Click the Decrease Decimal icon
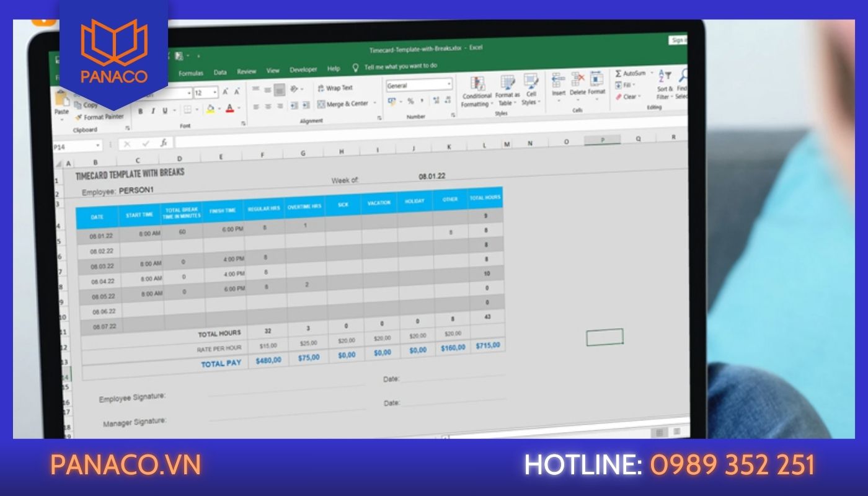Screen dimensions: 868x496 [x=448, y=100]
